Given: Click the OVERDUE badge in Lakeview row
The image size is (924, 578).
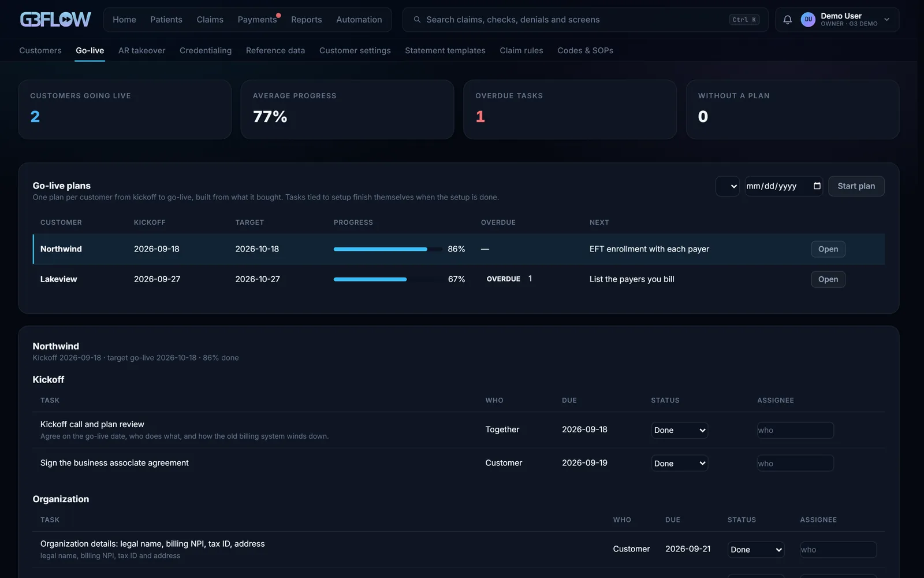Looking at the screenshot, I should (x=504, y=279).
